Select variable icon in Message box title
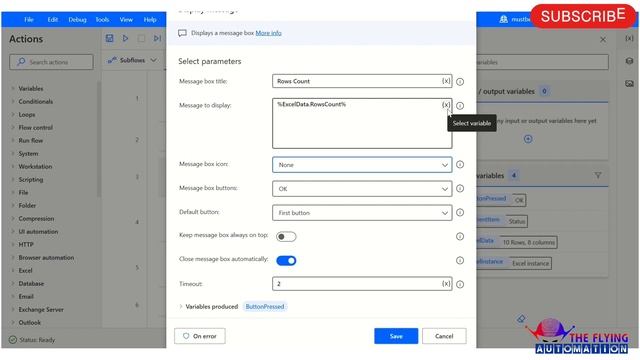The height and width of the screenshot is (360, 640). (446, 81)
